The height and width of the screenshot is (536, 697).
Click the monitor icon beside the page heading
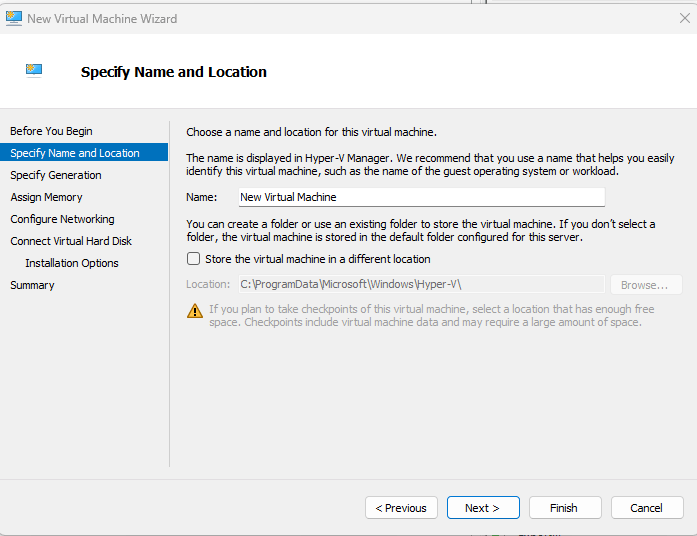[34, 71]
